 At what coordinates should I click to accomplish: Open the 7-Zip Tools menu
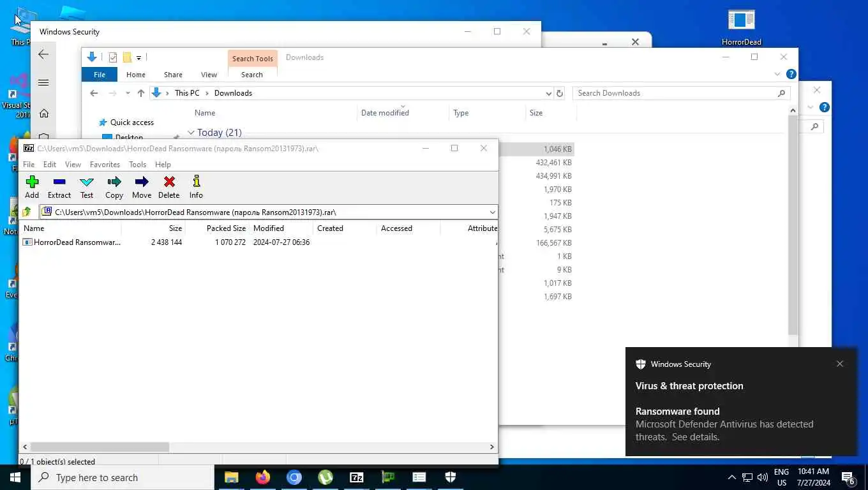137,165
